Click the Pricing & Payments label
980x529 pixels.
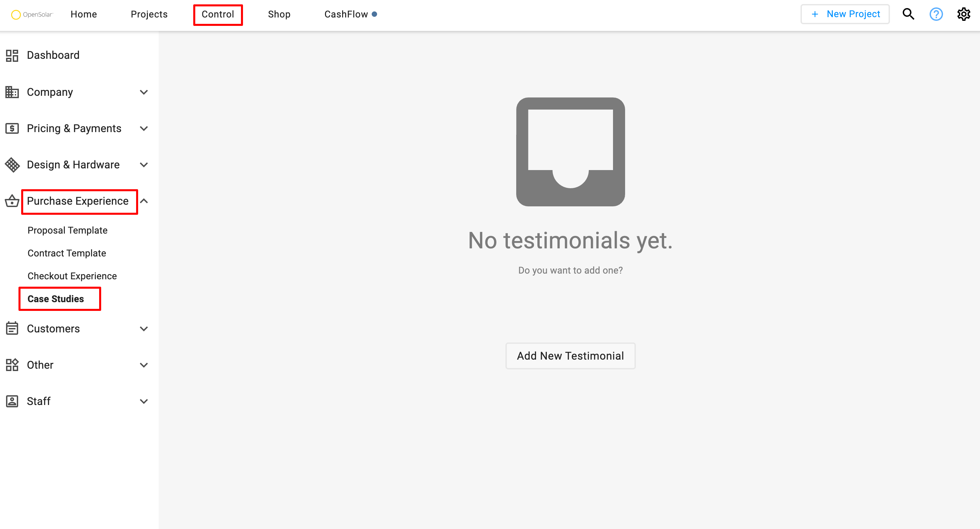[74, 128]
